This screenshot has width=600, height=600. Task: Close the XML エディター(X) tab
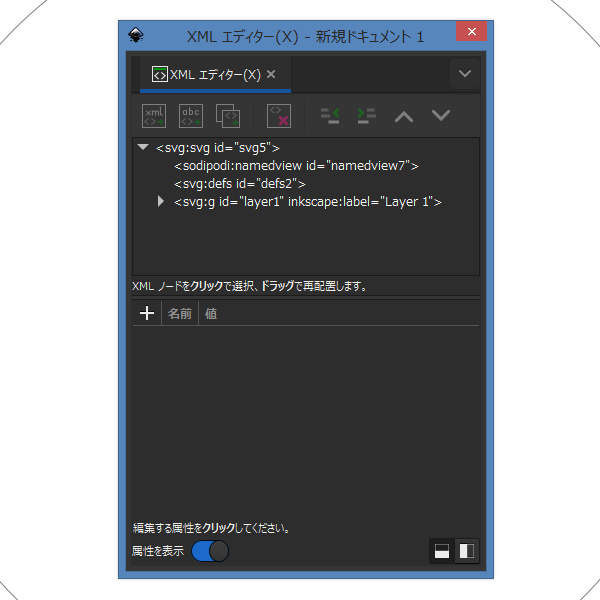pos(271,74)
